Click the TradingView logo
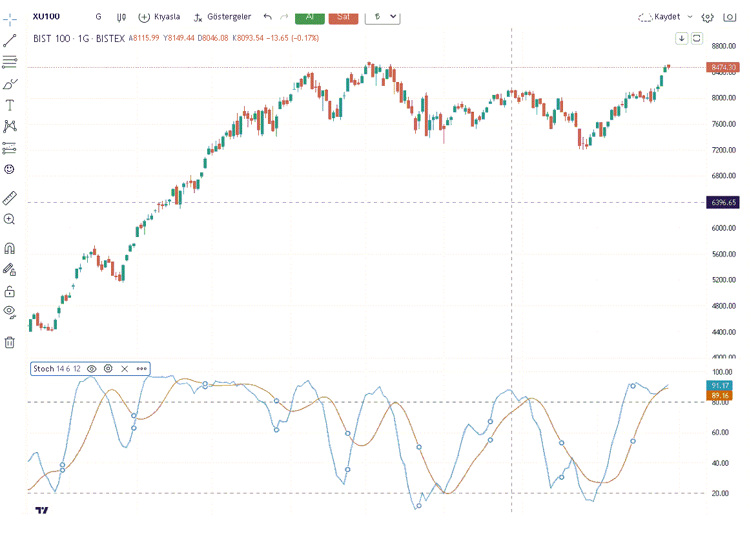This screenshot has height=560, width=749. 42,510
